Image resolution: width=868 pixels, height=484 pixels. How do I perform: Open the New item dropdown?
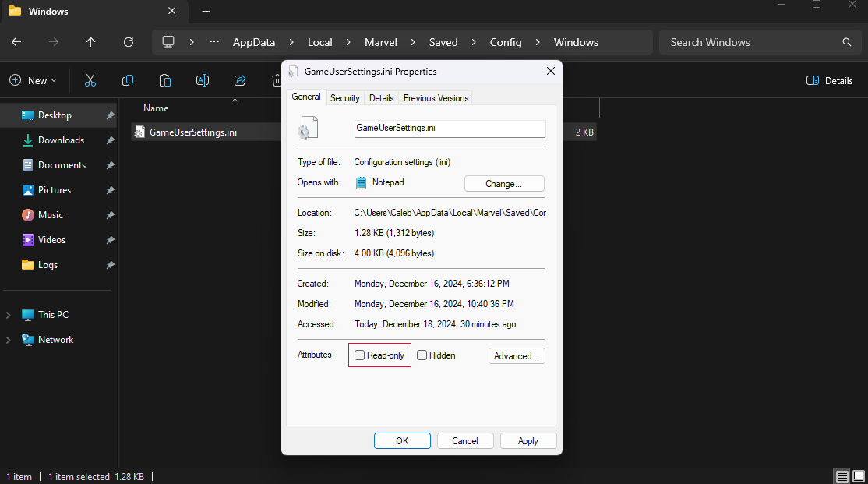(x=34, y=81)
